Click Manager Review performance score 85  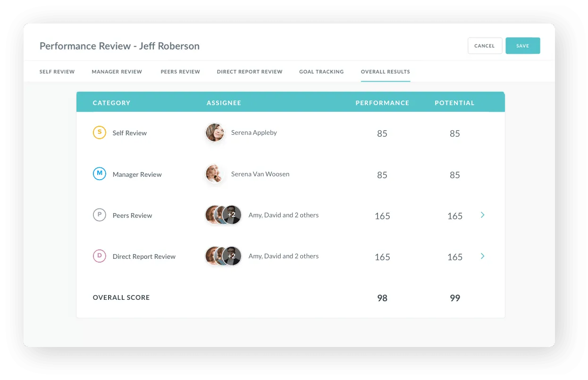(382, 175)
